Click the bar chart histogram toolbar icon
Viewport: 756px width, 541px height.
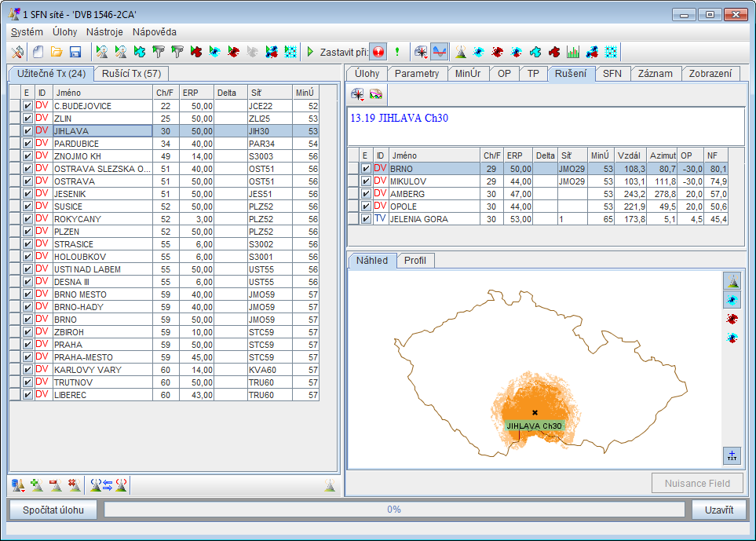pos(573,52)
